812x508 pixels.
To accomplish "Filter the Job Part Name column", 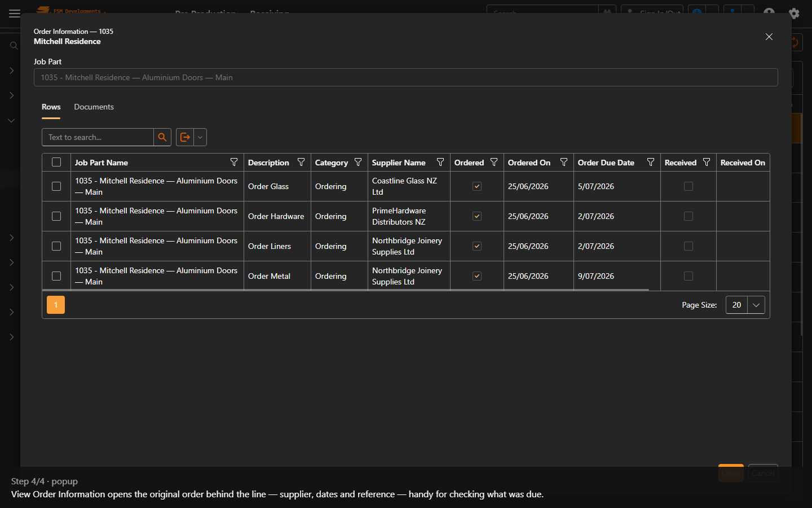I will tap(234, 163).
